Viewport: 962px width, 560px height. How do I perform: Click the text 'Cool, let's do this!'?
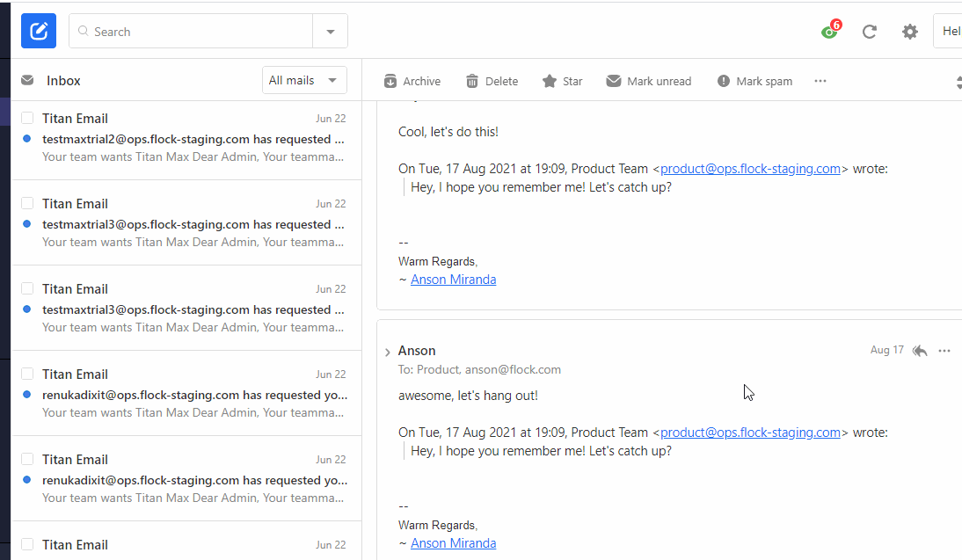coord(448,132)
